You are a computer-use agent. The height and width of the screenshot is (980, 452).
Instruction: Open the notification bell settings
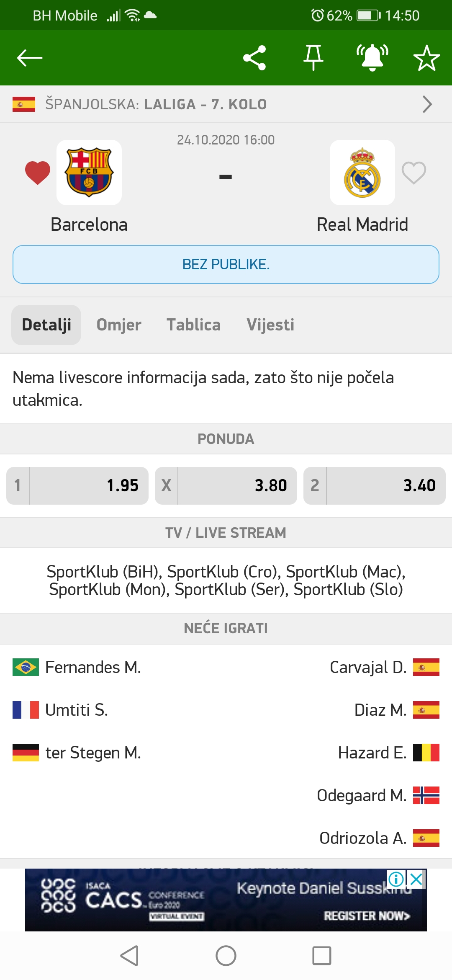point(372,58)
